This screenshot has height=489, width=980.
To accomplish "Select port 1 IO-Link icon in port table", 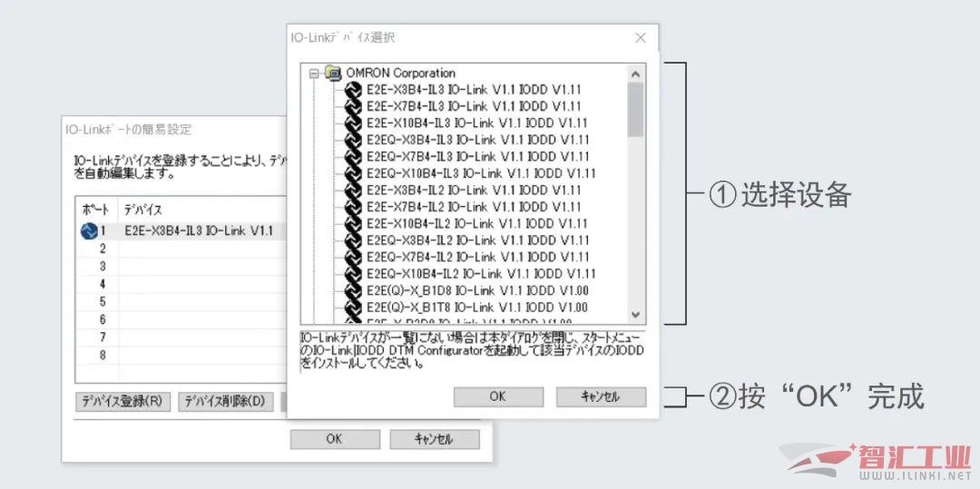I will (x=89, y=231).
